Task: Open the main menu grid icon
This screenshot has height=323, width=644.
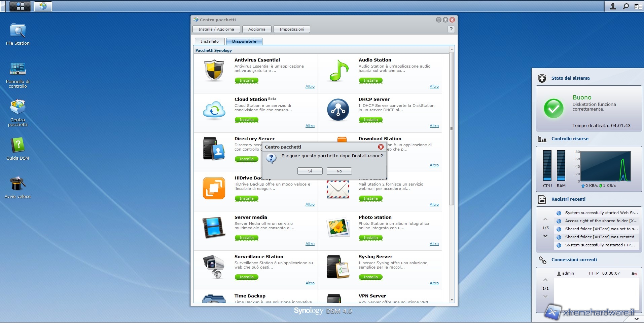Action: tap(20, 6)
